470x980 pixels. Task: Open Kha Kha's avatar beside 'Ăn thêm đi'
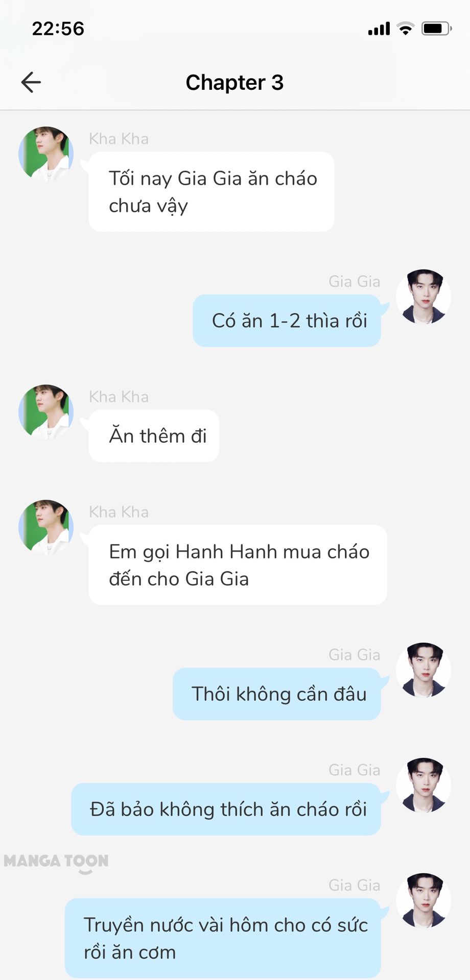(x=46, y=412)
